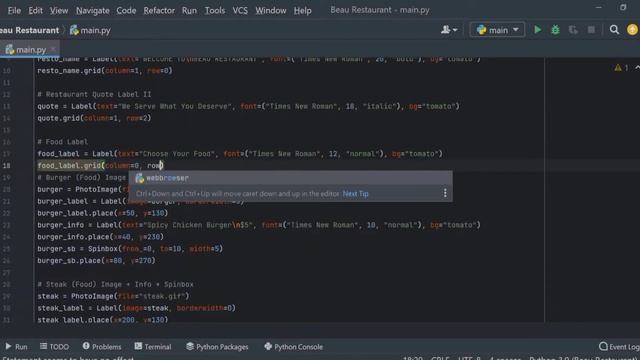Run main with green play icon
This screenshot has height=360, width=640.
tap(538, 30)
